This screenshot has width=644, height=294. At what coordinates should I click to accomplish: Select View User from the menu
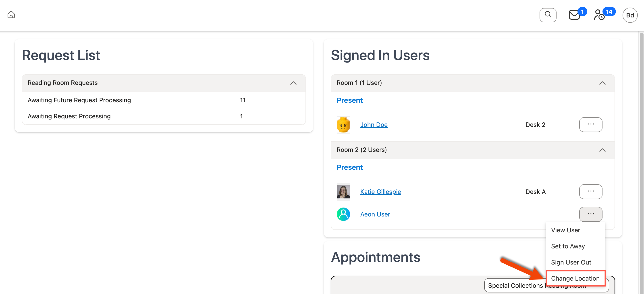click(565, 230)
